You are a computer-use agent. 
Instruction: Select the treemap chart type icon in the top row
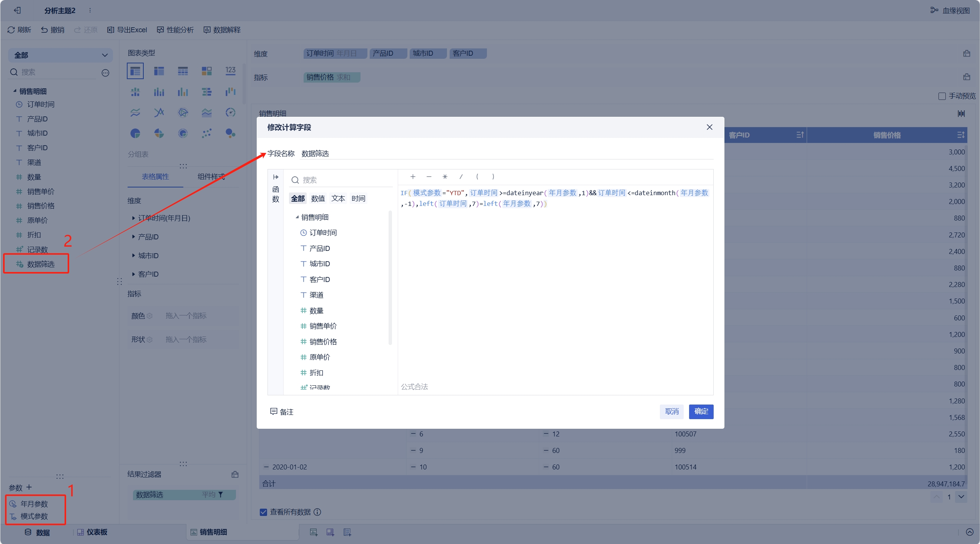[207, 71]
